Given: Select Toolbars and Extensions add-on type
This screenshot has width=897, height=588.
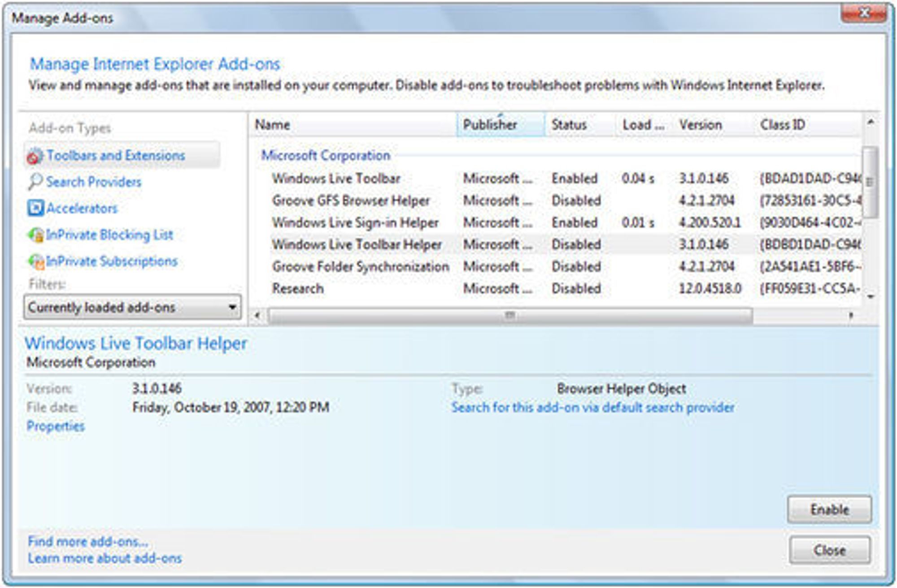Looking at the screenshot, I should coord(122,155).
